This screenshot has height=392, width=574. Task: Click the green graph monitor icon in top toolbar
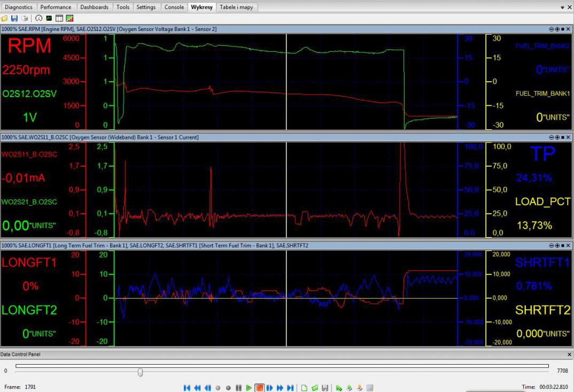[49, 19]
